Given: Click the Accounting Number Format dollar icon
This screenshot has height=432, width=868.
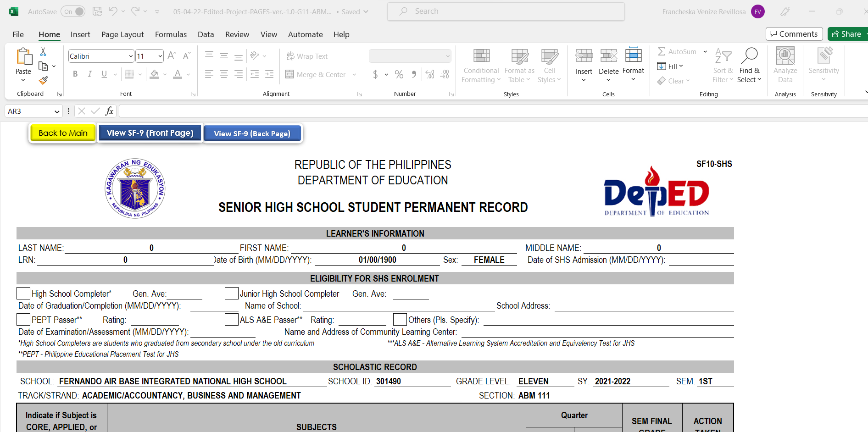Looking at the screenshot, I should [x=375, y=74].
